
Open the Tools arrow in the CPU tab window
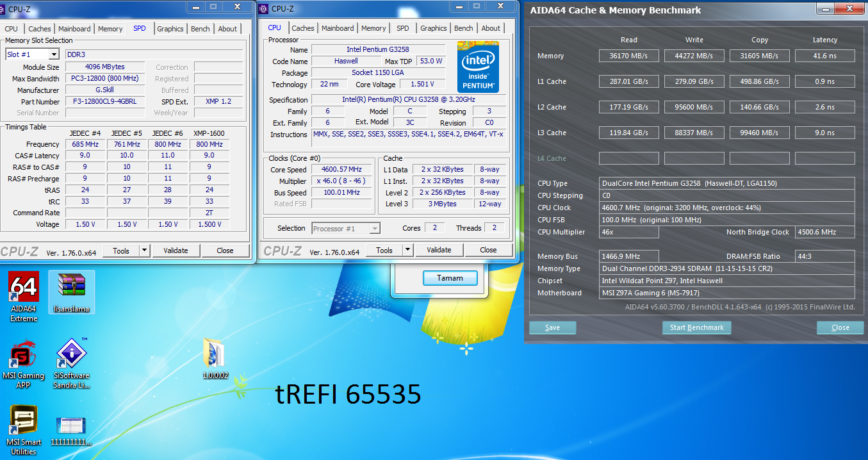(407, 250)
